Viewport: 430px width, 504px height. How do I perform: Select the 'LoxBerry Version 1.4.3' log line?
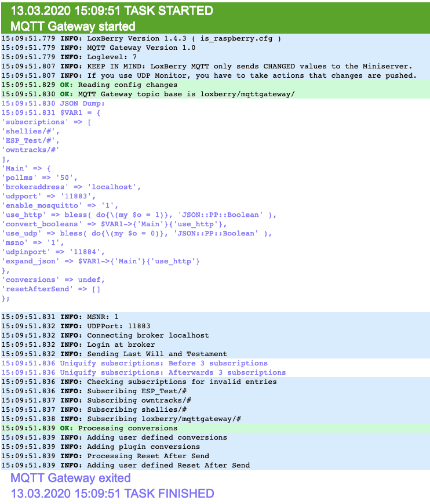(216, 39)
